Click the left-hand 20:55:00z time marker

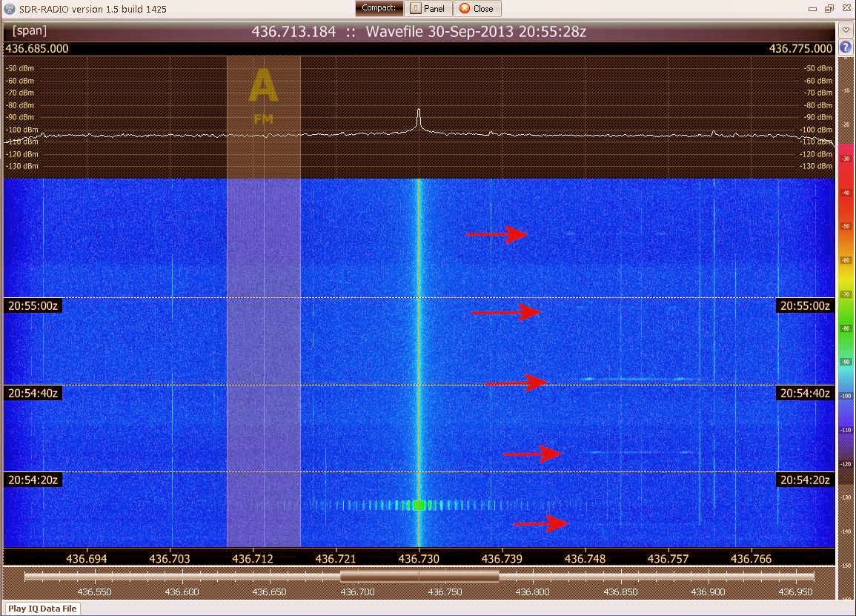coord(33,306)
